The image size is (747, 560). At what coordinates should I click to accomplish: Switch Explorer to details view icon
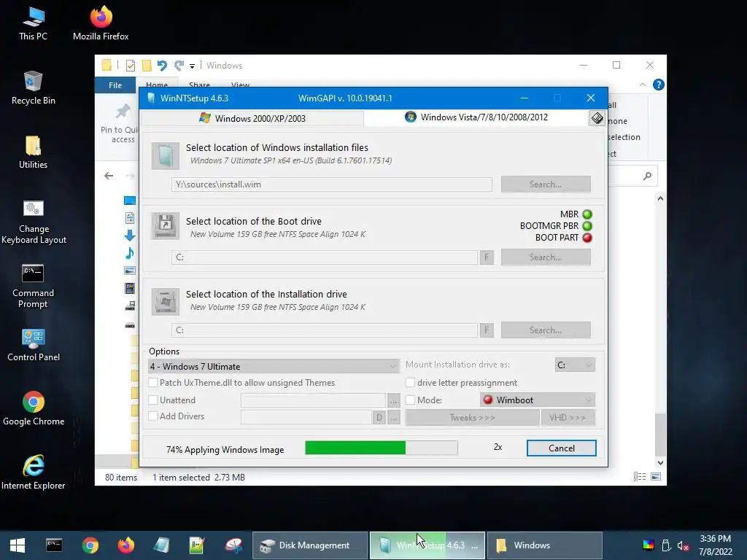[x=639, y=477]
